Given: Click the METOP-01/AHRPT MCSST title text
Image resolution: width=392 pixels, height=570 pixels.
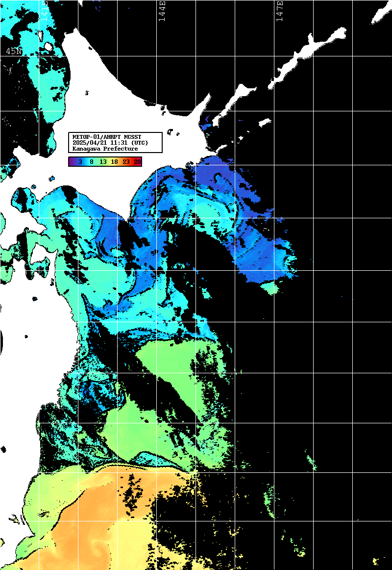Looking at the screenshot, I should (x=107, y=137).
